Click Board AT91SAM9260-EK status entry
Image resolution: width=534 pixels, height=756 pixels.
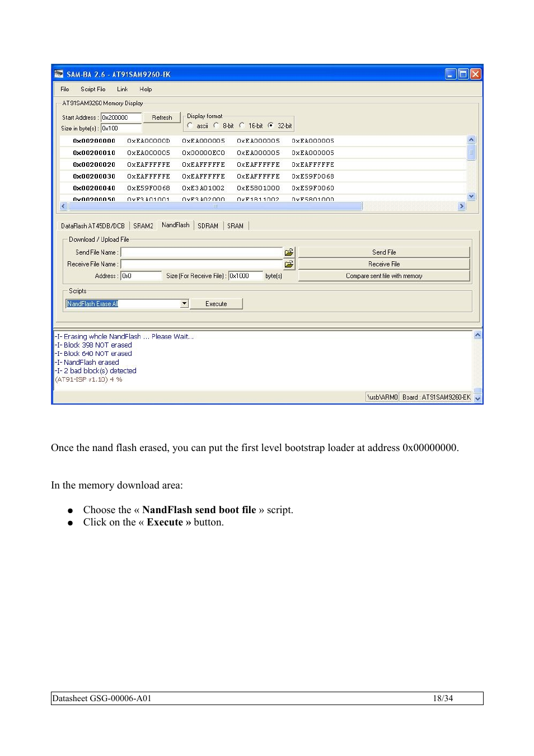pos(436,397)
